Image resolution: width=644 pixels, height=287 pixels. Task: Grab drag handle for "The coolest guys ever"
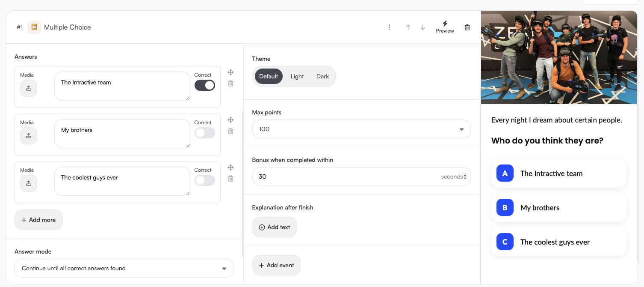pyautogui.click(x=230, y=167)
